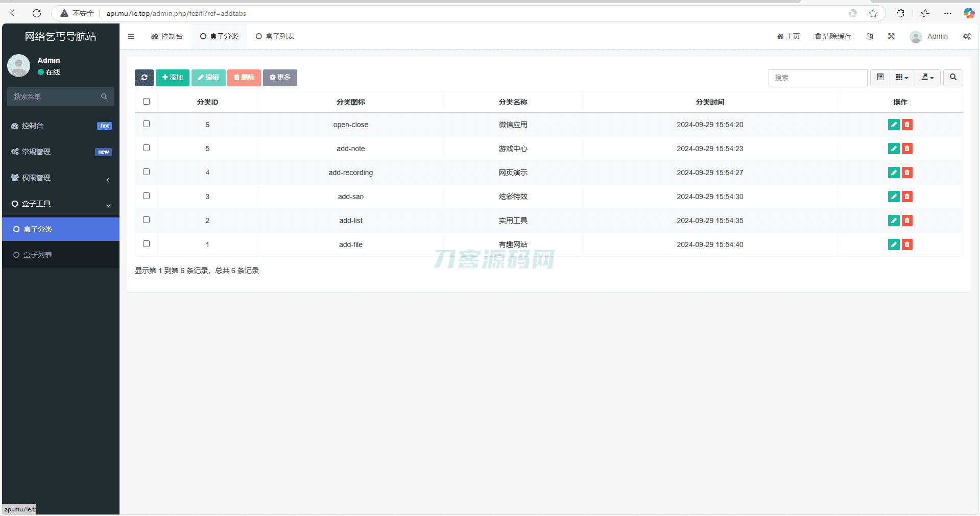
Task: Expand the 权限管理 sidebar menu
Action: tap(61, 178)
